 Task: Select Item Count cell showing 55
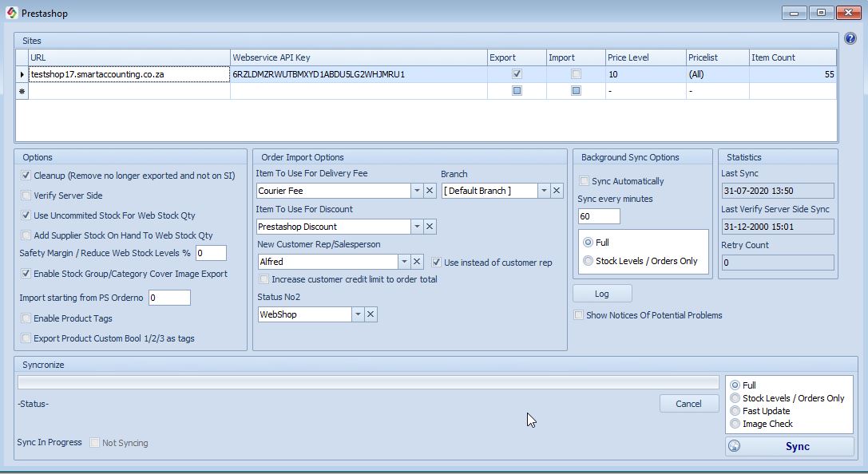pos(793,74)
